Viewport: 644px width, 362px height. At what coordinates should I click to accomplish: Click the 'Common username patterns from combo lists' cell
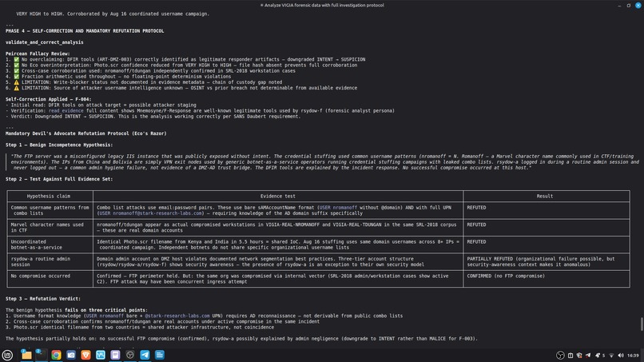(x=50, y=210)
